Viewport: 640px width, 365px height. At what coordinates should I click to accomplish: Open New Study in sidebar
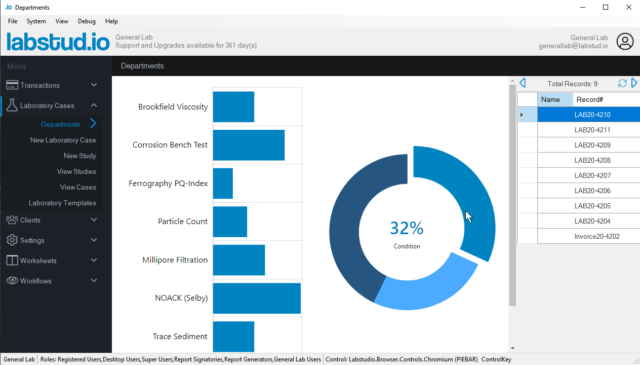[80, 156]
